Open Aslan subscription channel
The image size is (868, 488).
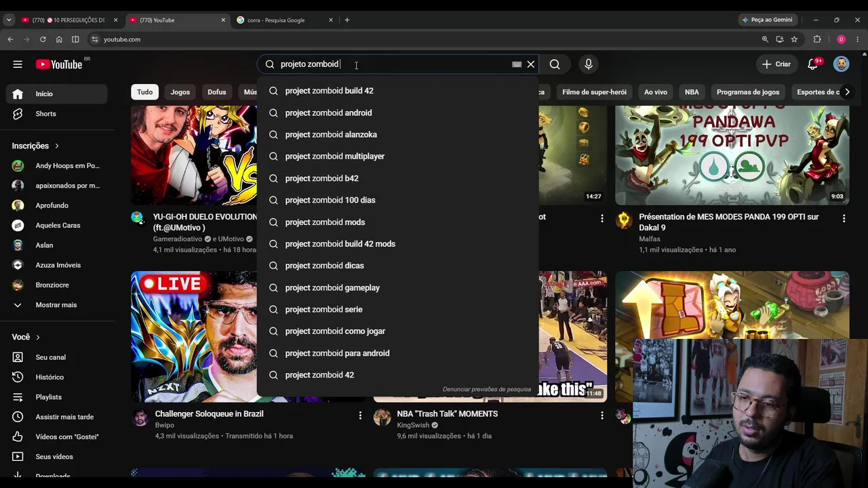(x=56, y=245)
